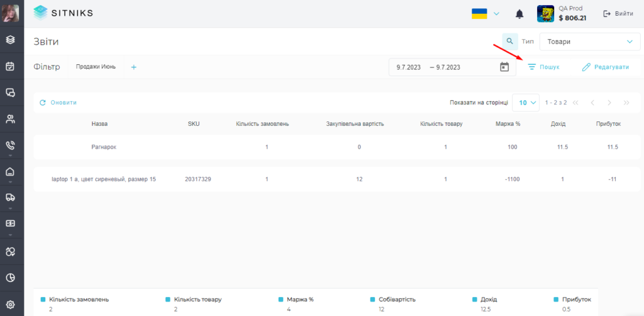Add a new filter with plus icon
Image resolution: width=644 pixels, height=316 pixels.
[x=133, y=67]
